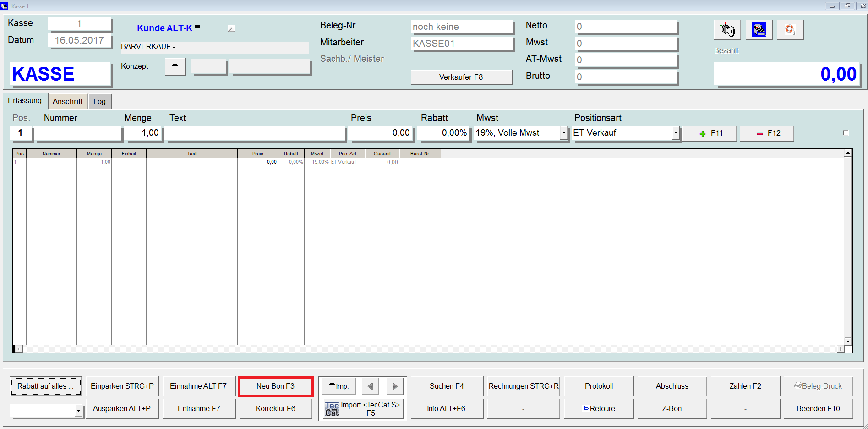Click Zahlen F2 to pay
The width and height of the screenshot is (868, 429).
745,386
